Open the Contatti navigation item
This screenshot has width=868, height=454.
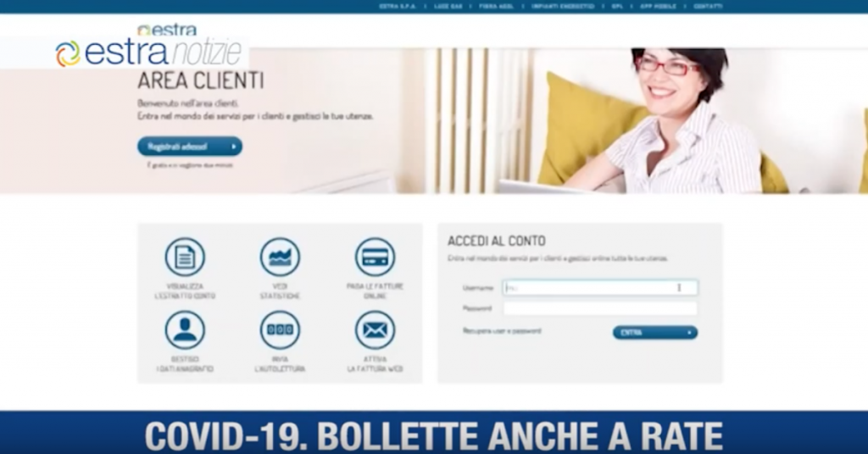[x=708, y=7]
